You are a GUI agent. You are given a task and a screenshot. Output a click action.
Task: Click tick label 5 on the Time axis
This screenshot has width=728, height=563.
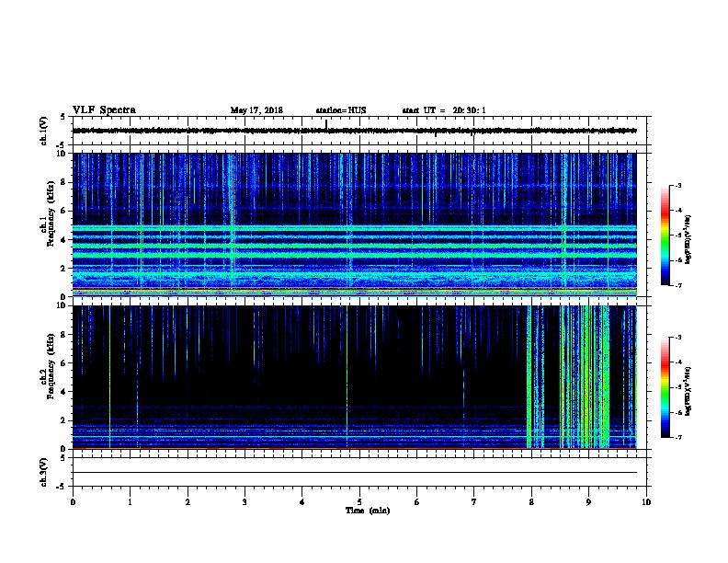(359, 502)
